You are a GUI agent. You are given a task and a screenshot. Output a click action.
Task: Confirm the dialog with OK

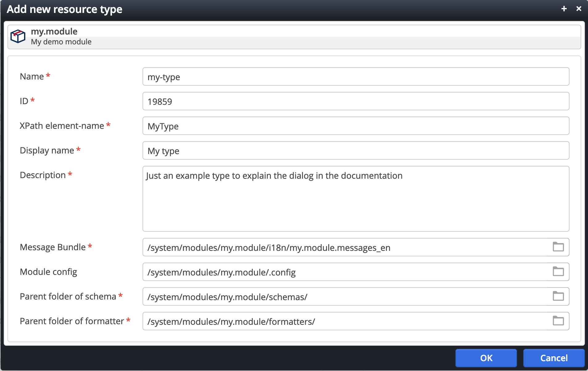click(486, 358)
